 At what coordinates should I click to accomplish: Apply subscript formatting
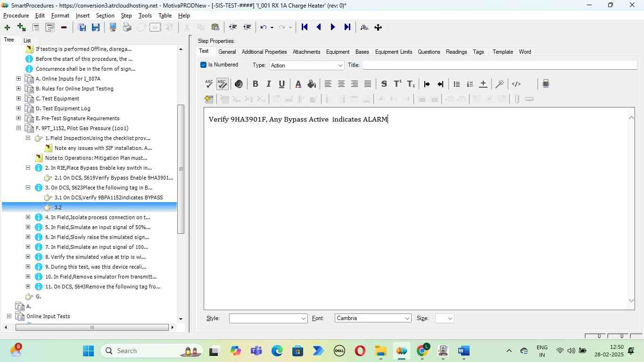click(x=411, y=84)
